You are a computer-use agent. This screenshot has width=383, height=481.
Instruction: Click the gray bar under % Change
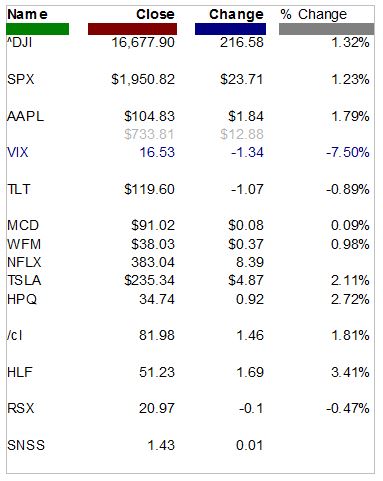pos(326,29)
